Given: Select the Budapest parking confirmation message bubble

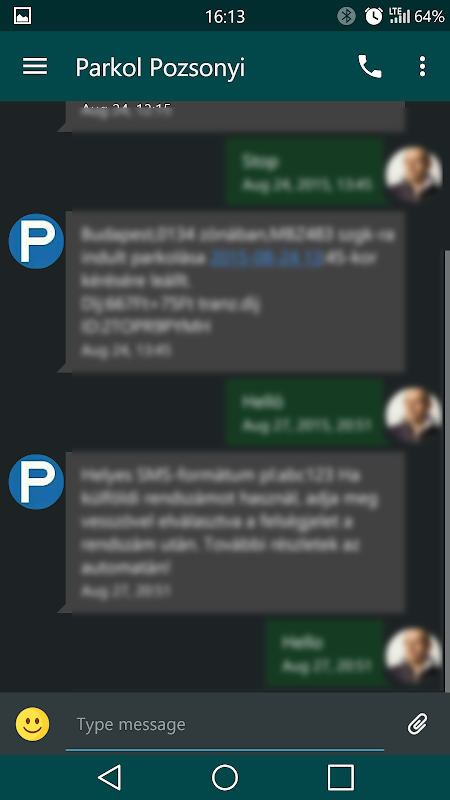Looking at the screenshot, I should pyautogui.click(x=235, y=292).
